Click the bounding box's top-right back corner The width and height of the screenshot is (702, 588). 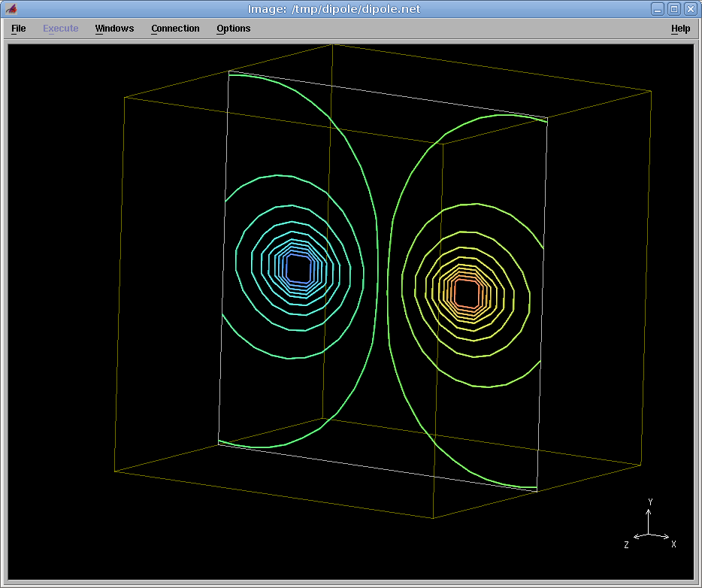[651, 91]
